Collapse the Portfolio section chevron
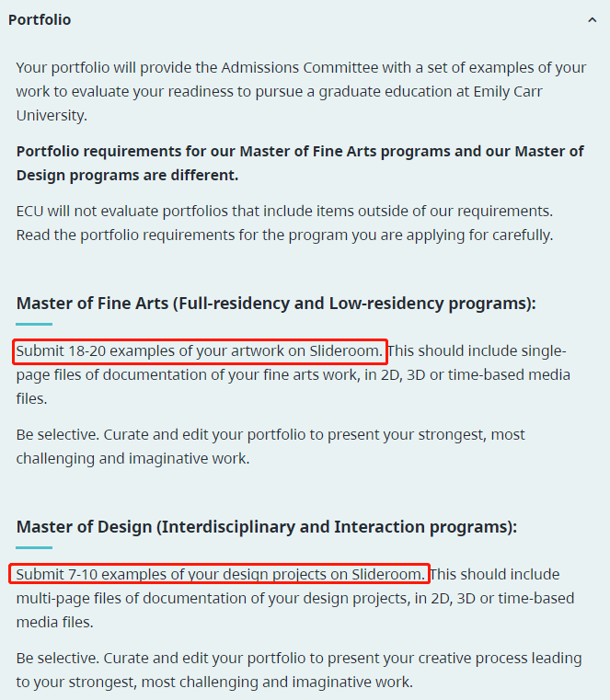610x700 pixels. tap(593, 20)
